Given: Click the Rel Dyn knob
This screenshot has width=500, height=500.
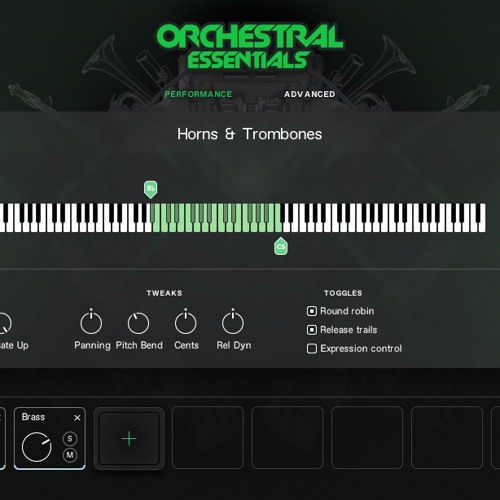Looking at the screenshot, I should [x=233, y=322].
